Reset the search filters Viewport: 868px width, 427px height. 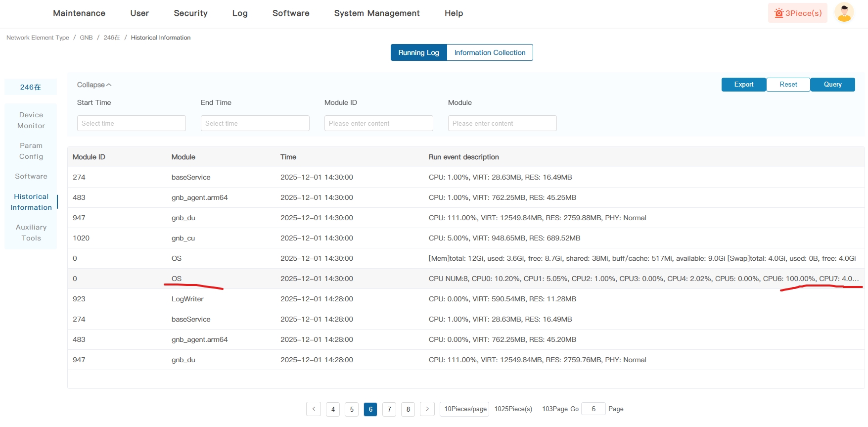tap(788, 85)
